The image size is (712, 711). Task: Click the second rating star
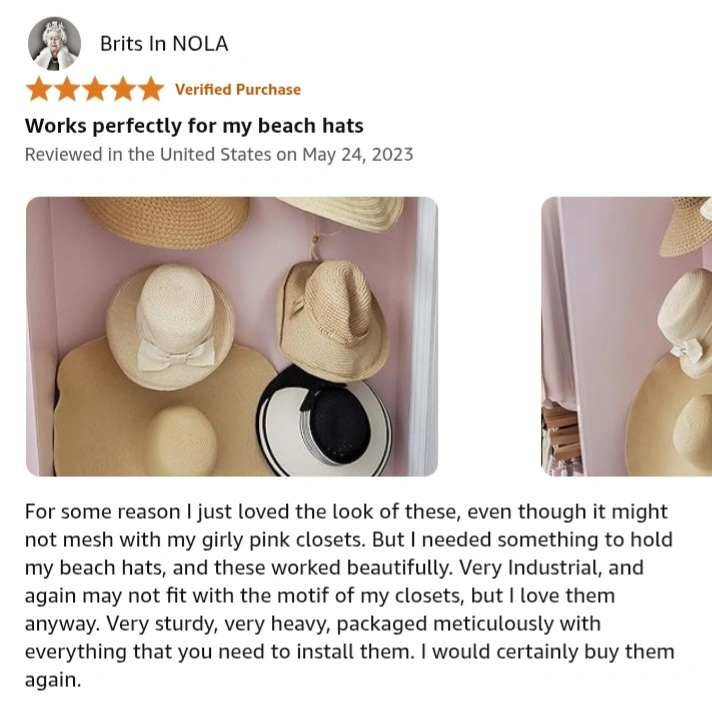click(x=66, y=90)
